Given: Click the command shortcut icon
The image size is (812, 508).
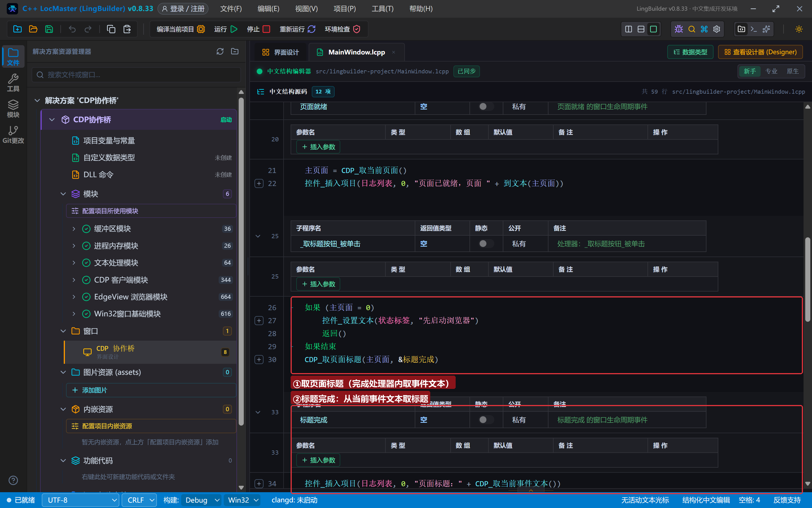Looking at the screenshot, I should 704,29.
